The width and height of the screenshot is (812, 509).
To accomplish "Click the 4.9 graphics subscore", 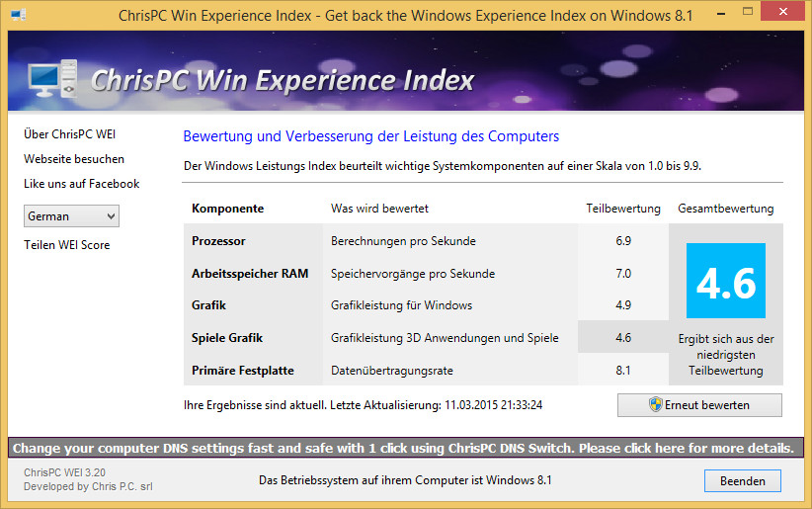I will (623, 305).
